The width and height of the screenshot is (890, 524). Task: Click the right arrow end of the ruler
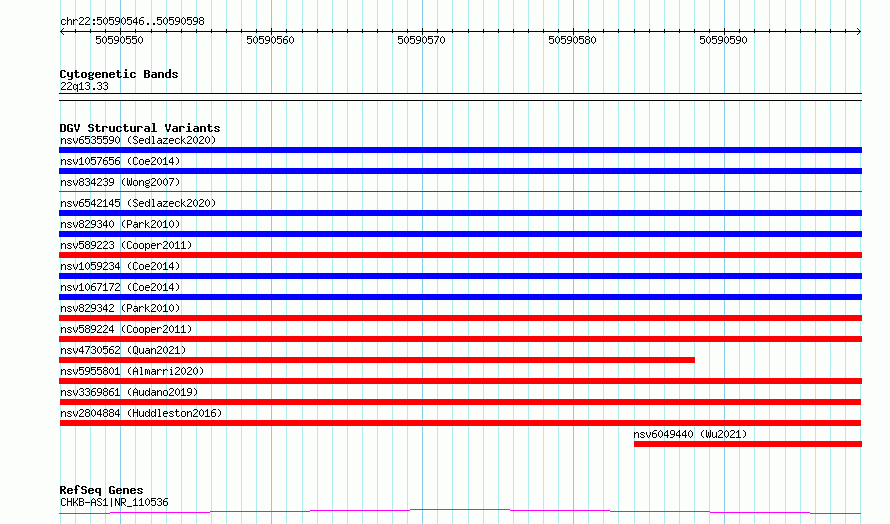(859, 32)
